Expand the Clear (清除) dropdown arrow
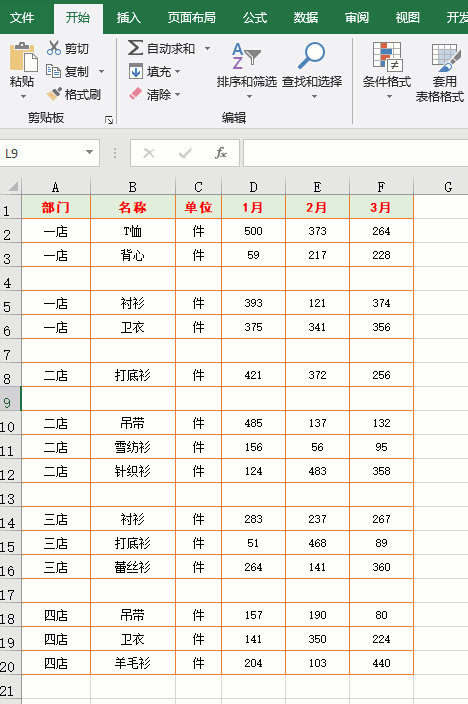This screenshot has width=468, height=704. [x=177, y=94]
